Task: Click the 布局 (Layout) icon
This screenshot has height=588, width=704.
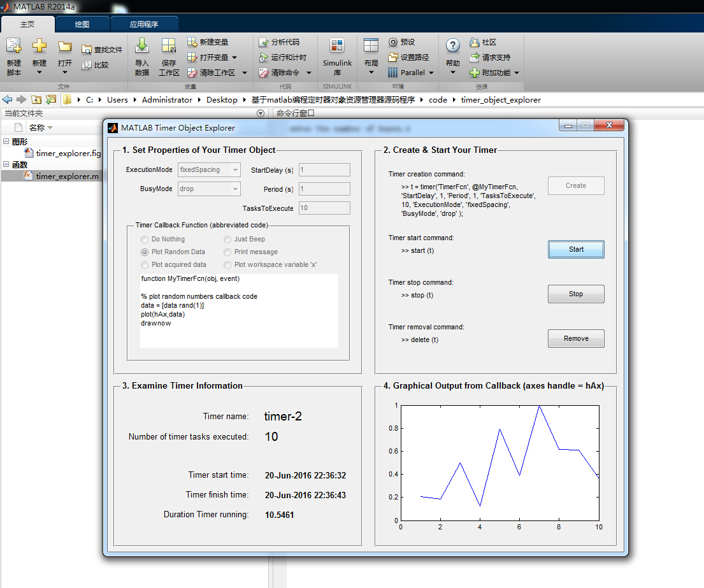Action: [371, 46]
